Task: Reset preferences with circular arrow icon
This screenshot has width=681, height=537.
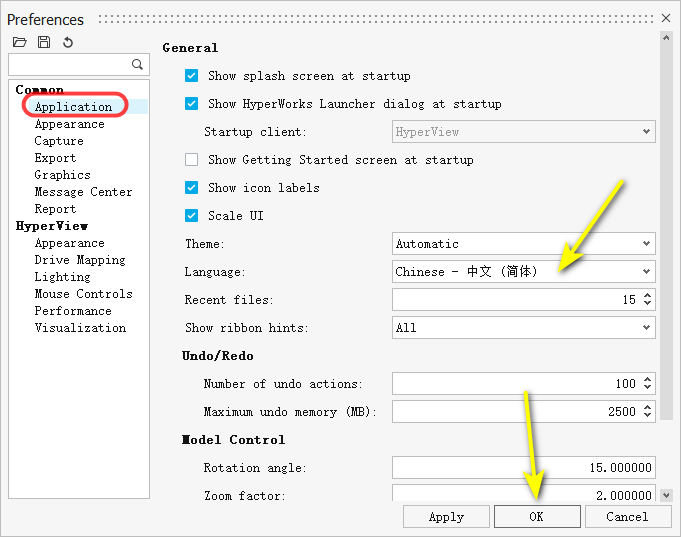Action: (68, 42)
